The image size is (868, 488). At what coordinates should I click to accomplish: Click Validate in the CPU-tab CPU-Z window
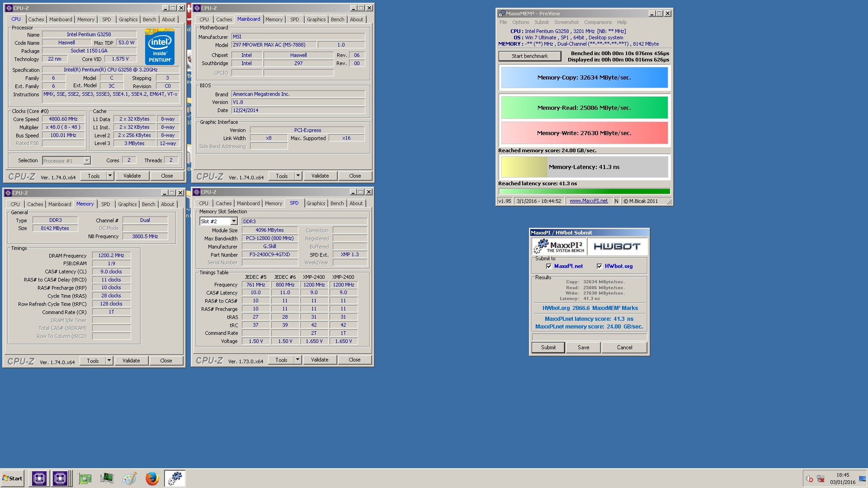click(x=132, y=176)
